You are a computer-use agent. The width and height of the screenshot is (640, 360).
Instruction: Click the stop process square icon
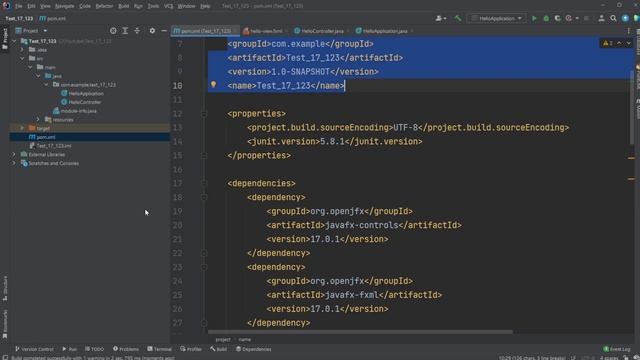point(587,18)
